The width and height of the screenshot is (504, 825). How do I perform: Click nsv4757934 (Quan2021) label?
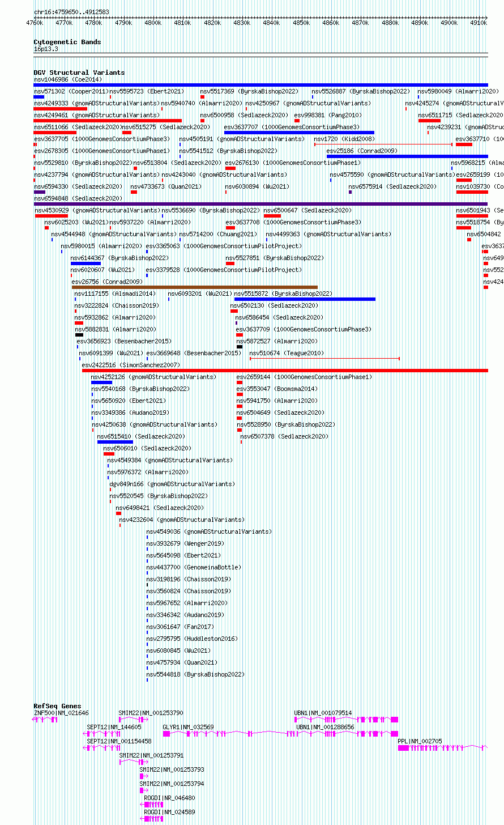(182, 663)
